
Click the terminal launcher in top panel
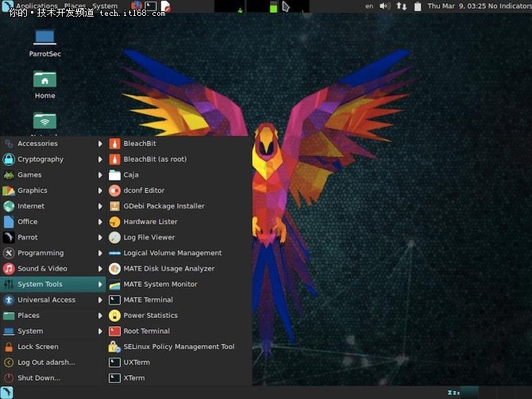[x=151, y=6]
